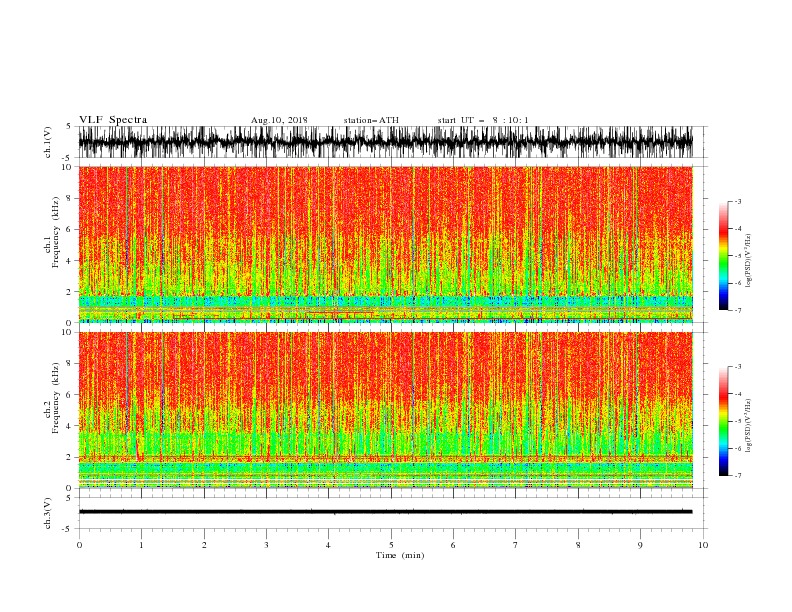Screen dimensions: 792x612
Task: Click the "station=ATH" header label
Action: [371, 120]
